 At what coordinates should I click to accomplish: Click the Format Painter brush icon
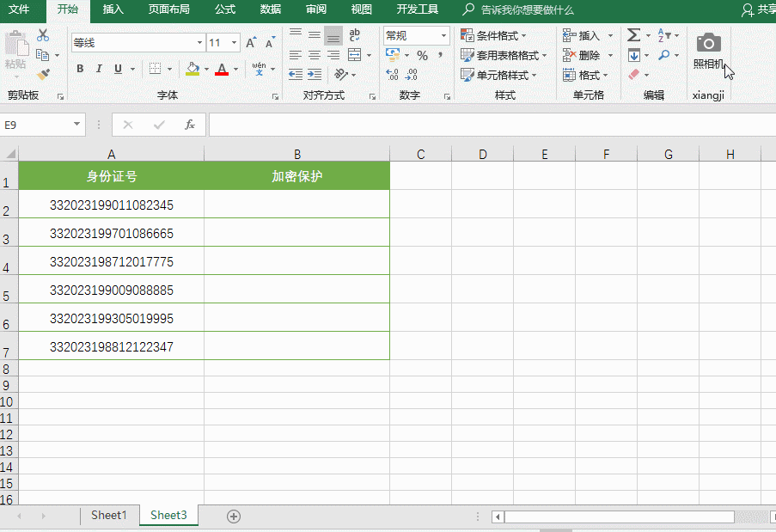tap(43, 74)
